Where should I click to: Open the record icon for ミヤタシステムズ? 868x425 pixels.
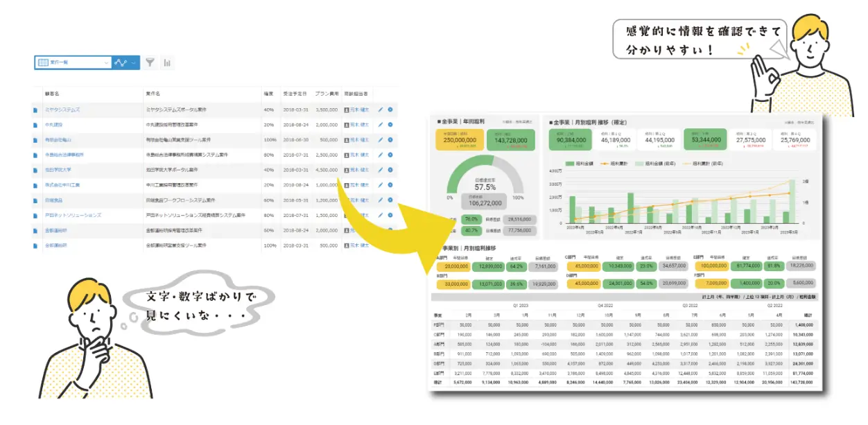(35, 110)
